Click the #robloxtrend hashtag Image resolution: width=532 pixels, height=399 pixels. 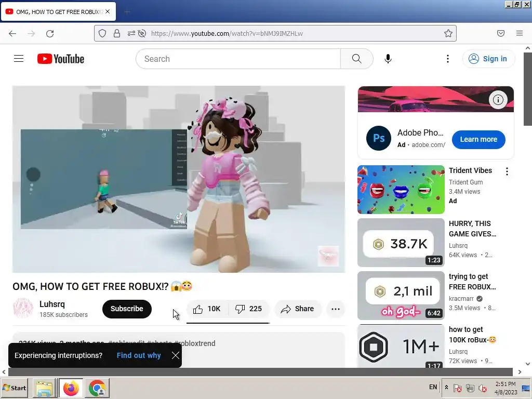[195, 343]
